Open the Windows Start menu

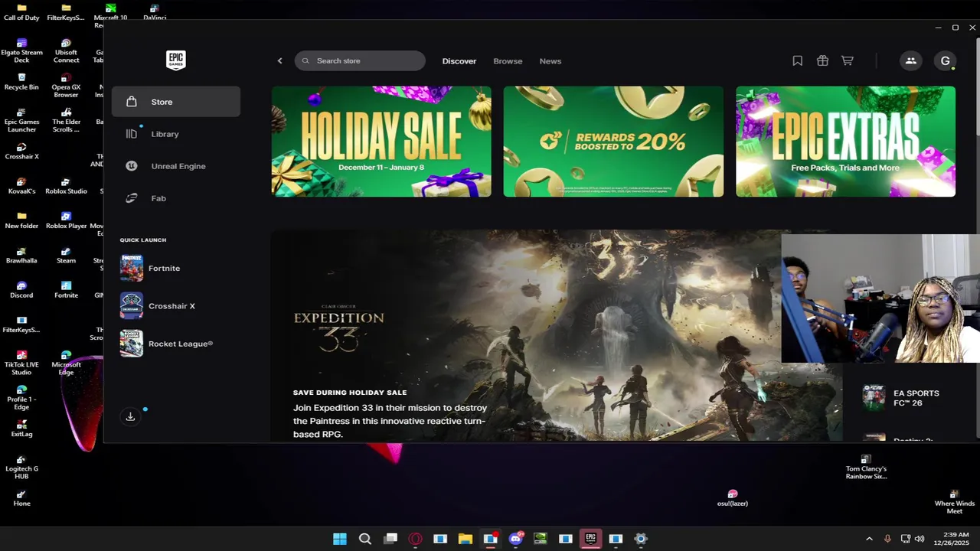[340, 539]
